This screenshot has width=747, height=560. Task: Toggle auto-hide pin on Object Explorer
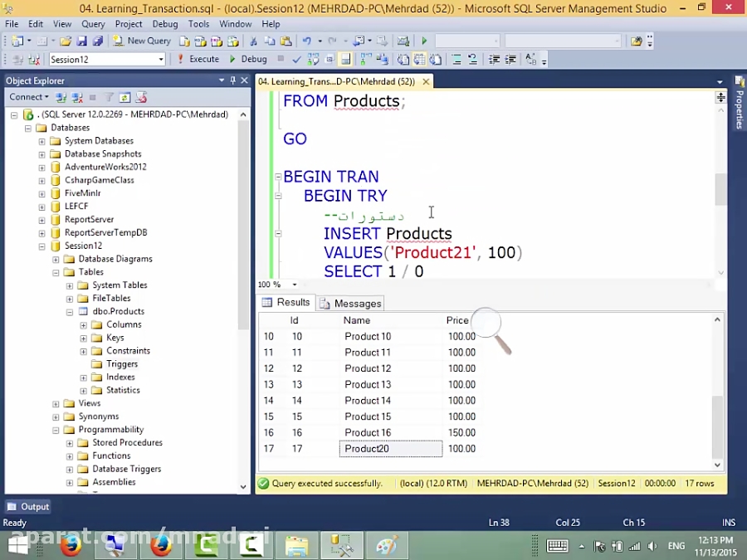tap(232, 80)
